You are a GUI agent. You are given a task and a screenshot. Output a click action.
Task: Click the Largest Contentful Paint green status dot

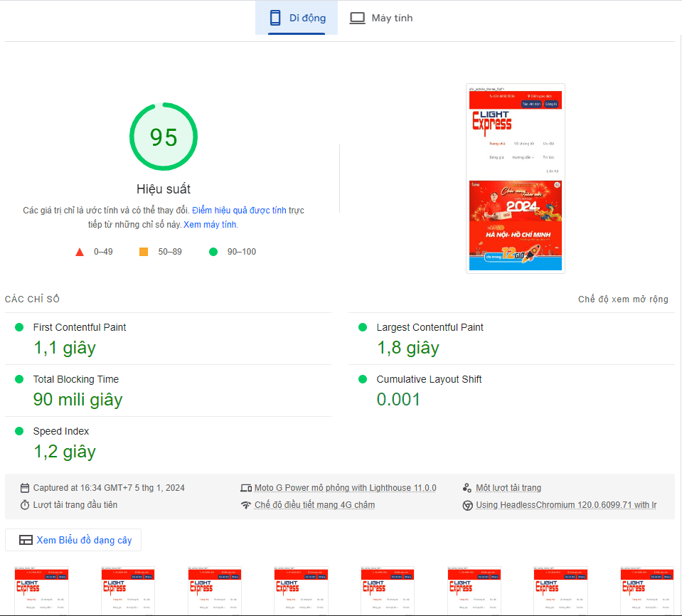363,327
